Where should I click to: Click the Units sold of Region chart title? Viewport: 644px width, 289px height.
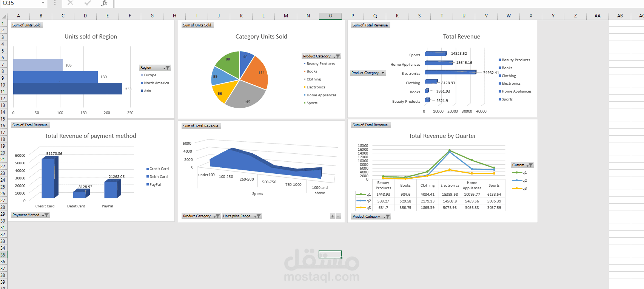pyautogui.click(x=91, y=37)
